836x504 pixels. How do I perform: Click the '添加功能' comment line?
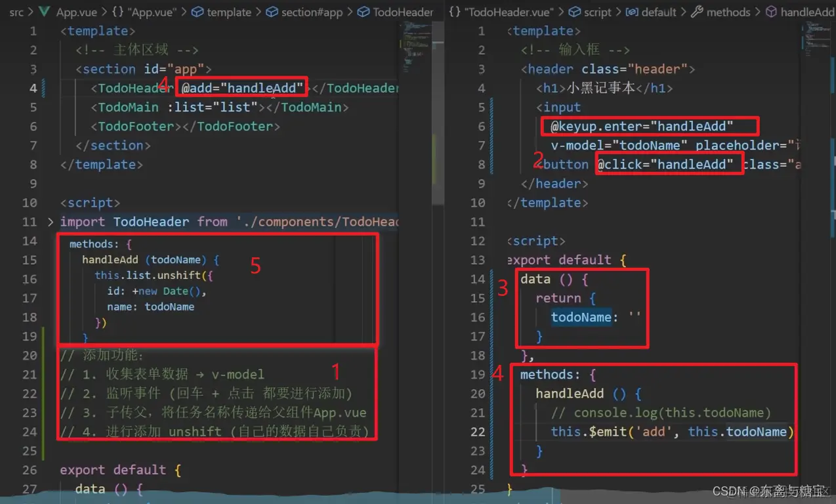[x=102, y=356]
